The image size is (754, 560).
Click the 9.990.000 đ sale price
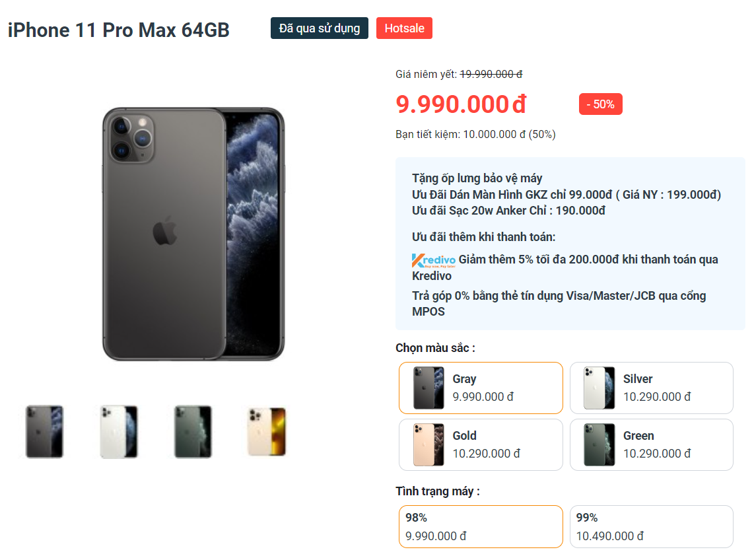tap(461, 104)
